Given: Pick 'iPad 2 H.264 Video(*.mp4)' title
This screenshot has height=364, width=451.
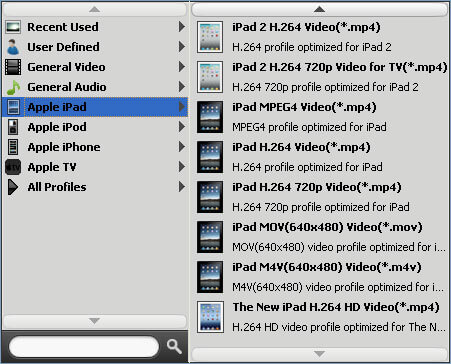Looking at the screenshot, I should pyautogui.click(x=306, y=27).
